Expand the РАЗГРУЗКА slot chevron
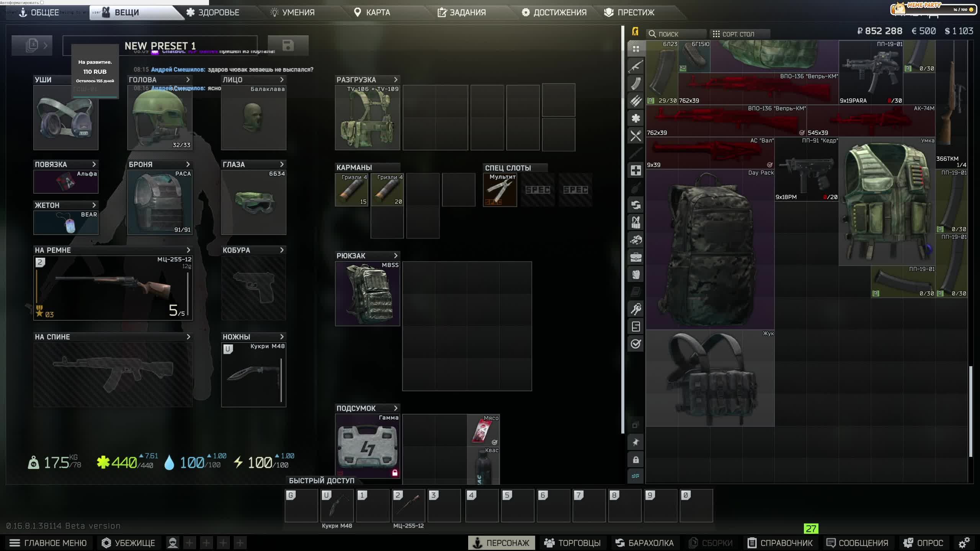The height and width of the screenshot is (551, 980). tap(395, 80)
